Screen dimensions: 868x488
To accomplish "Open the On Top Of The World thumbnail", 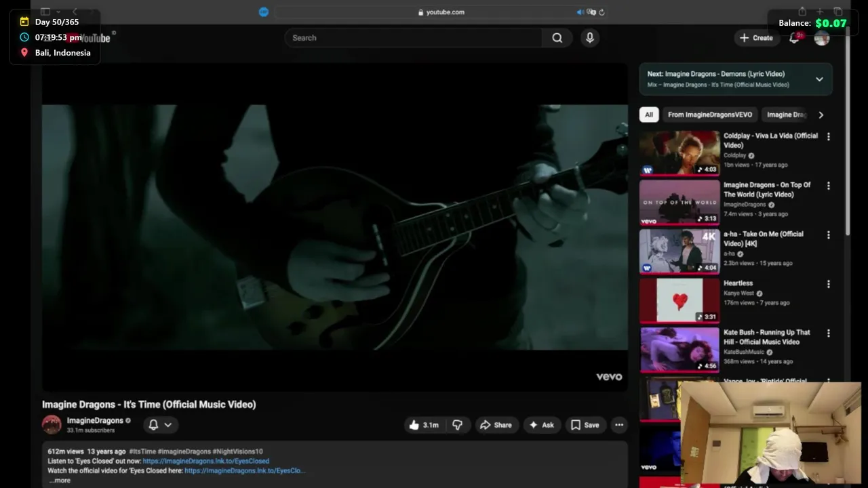I will 679,203.
